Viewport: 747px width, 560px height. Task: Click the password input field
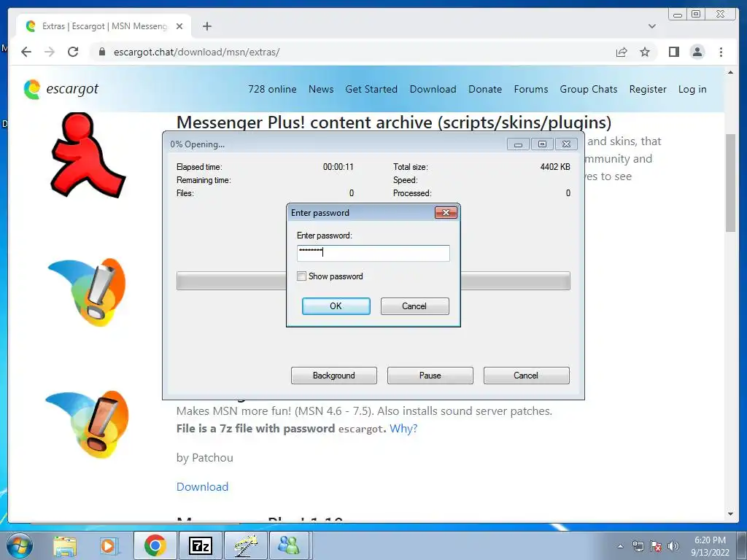[373, 253]
